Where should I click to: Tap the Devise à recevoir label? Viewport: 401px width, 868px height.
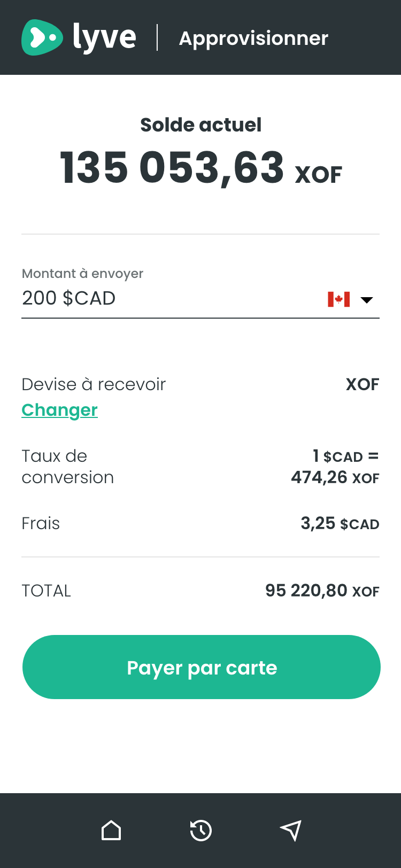94,384
